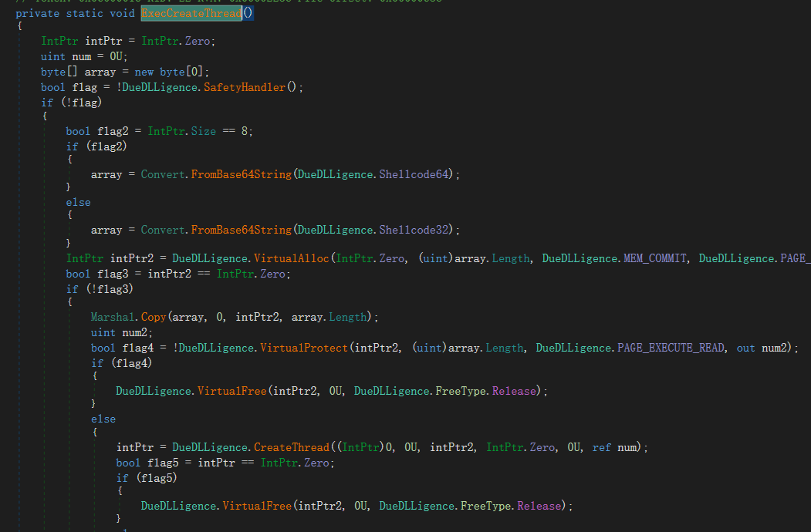Image resolution: width=811 pixels, height=532 pixels.
Task: Click the highlighted ExecCreateThread method name
Action: pyautogui.click(x=191, y=13)
